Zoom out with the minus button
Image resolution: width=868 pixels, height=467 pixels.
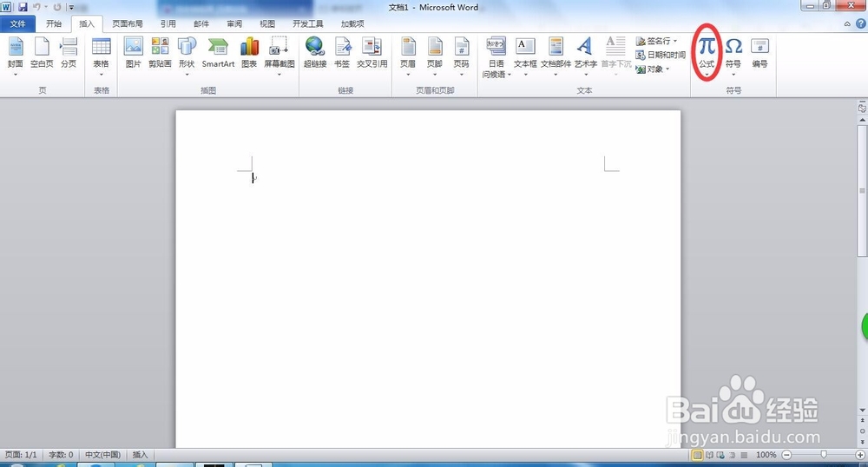pos(786,455)
